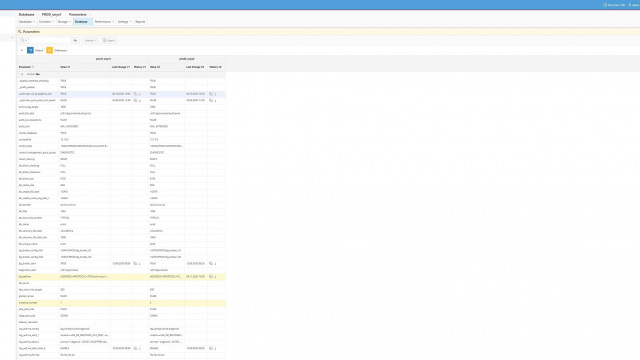This screenshot has width=640, height=360.
Task: Click the Go search button
Action: [75, 40]
